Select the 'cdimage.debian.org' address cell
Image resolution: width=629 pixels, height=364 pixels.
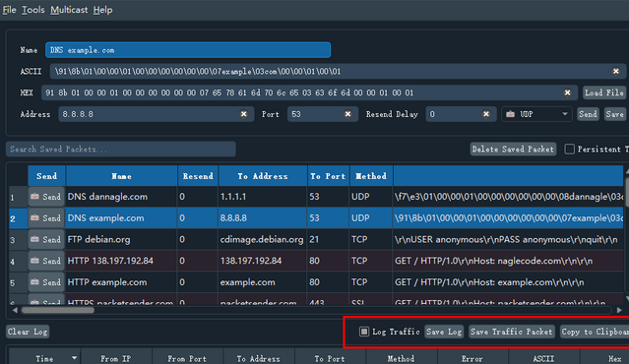coord(263,239)
